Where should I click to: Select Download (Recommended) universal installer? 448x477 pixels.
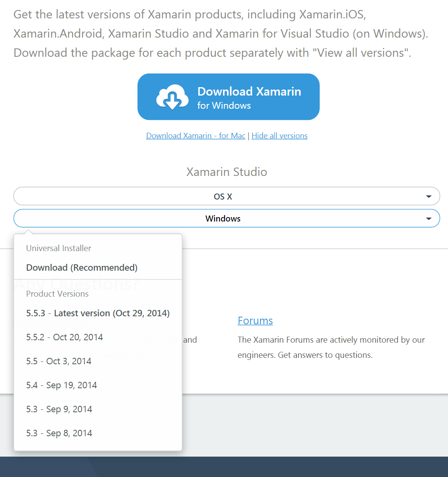click(x=82, y=267)
